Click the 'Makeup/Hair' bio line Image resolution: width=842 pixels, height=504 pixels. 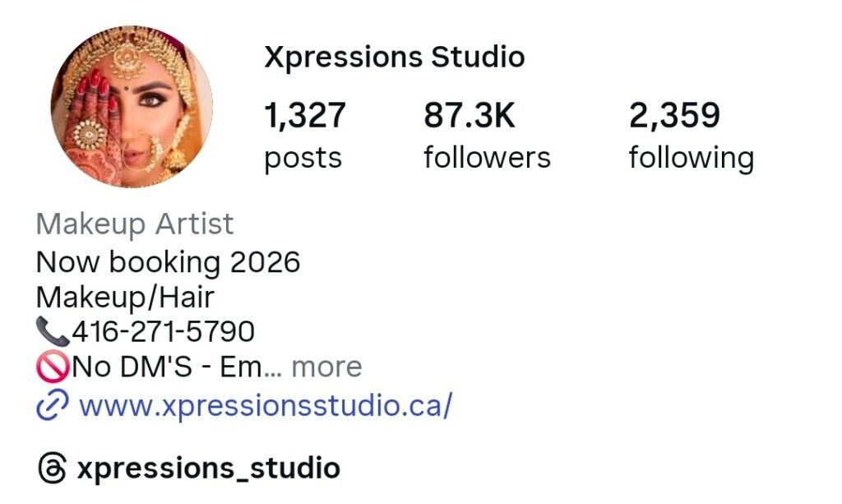125,298
